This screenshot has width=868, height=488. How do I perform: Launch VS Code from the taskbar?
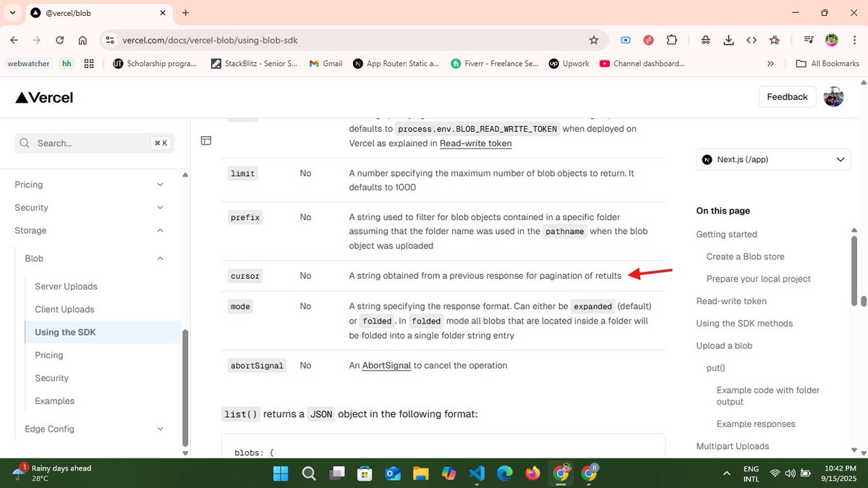point(477,474)
